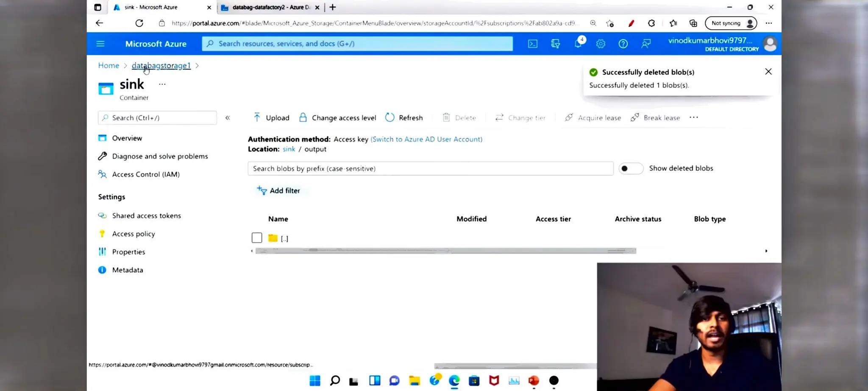
Task: Open the [..] parent folder
Action: tap(284, 239)
